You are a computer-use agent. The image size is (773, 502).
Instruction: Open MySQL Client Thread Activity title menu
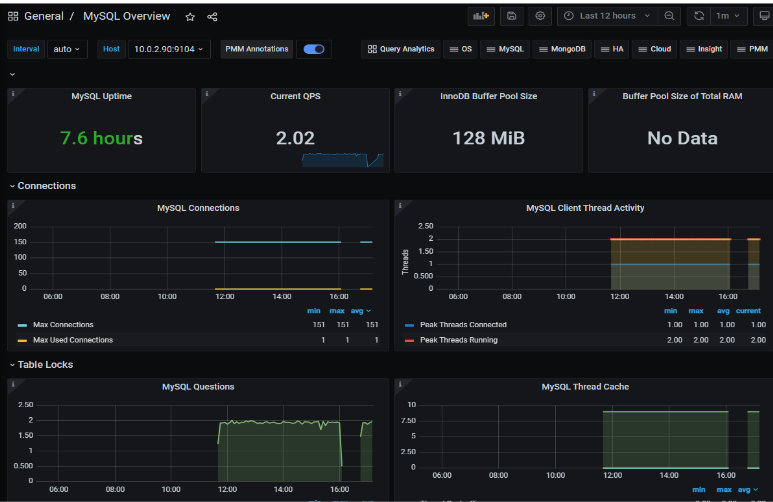(x=585, y=208)
